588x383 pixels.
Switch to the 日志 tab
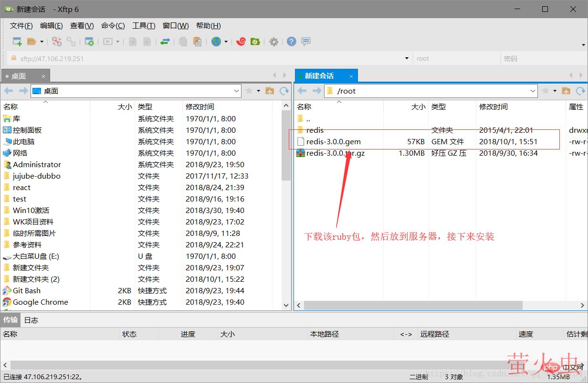(31, 320)
